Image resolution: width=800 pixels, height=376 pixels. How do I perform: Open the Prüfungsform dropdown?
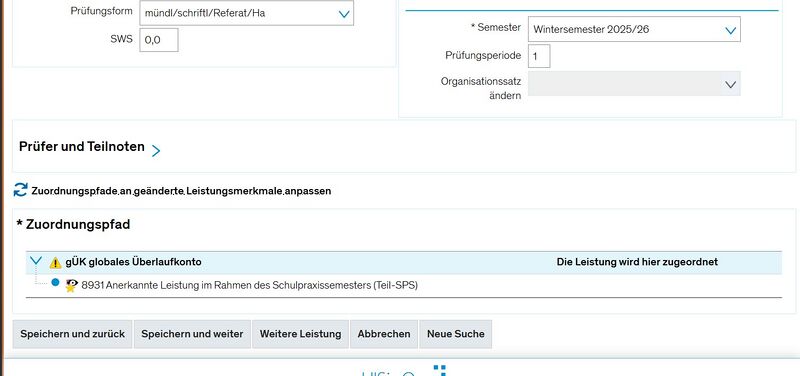[x=246, y=13]
